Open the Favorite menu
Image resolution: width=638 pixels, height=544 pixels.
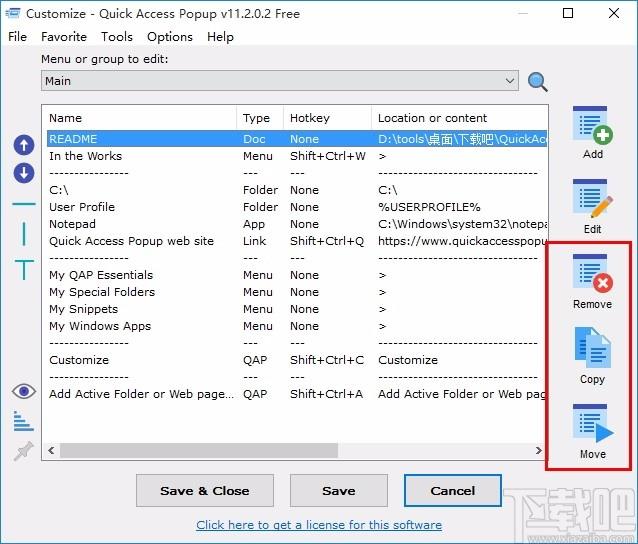(x=64, y=37)
